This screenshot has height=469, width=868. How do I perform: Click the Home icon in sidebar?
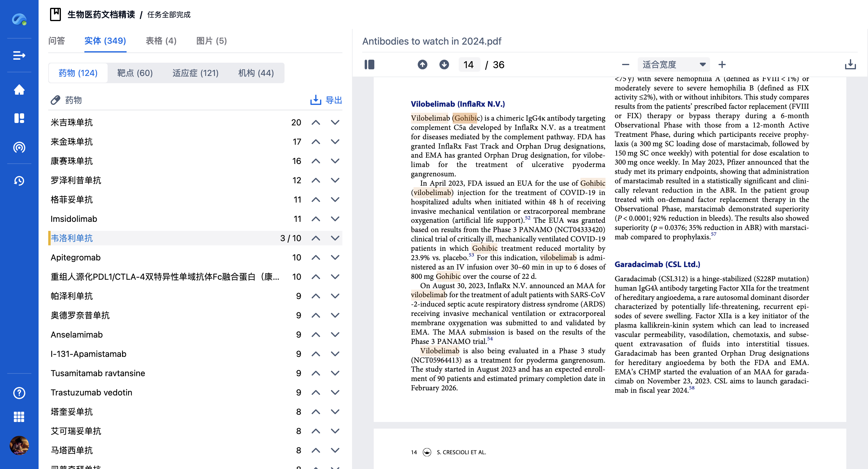19,90
